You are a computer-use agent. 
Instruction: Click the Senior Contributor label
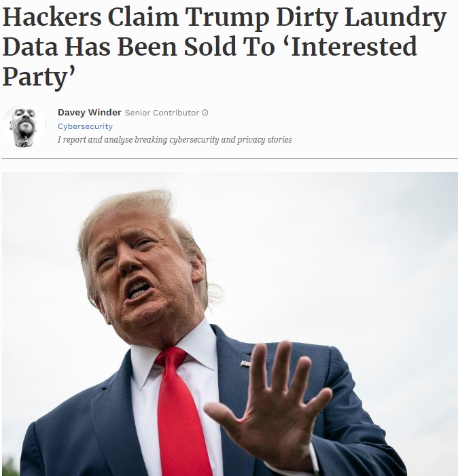click(x=162, y=113)
